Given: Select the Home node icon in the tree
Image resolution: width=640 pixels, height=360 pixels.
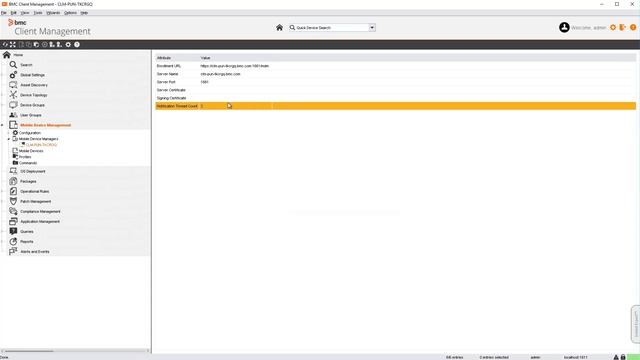Looking at the screenshot, I should (7, 55).
